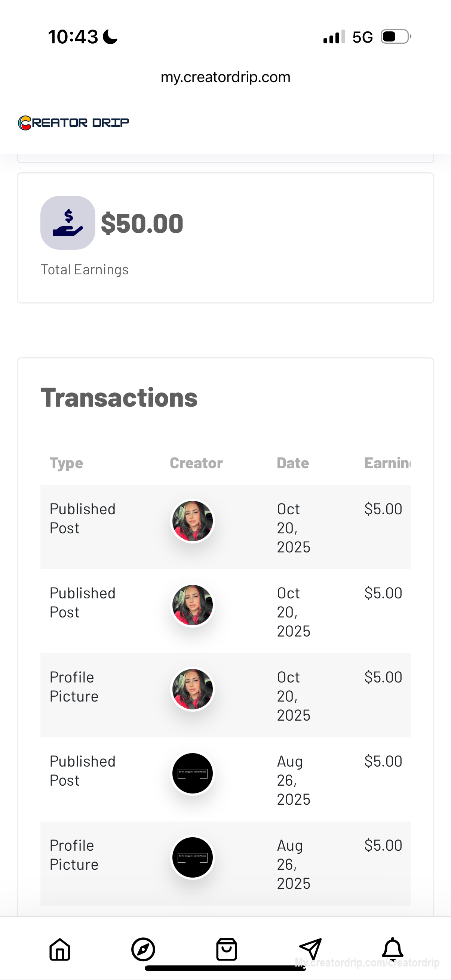The width and height of the screenshot is (451, 980).
Task: Tap the home icon in bottom navigation
Action: (60, 949)
